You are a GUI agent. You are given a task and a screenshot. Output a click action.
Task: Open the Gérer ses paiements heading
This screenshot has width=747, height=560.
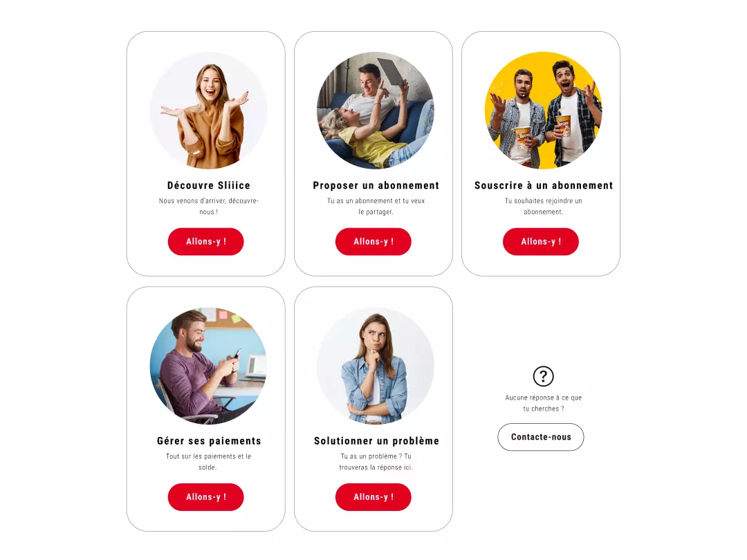[209, 441]
